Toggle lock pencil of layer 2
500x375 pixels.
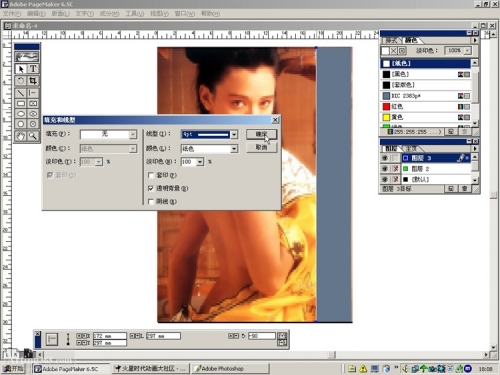click(395, 169)
